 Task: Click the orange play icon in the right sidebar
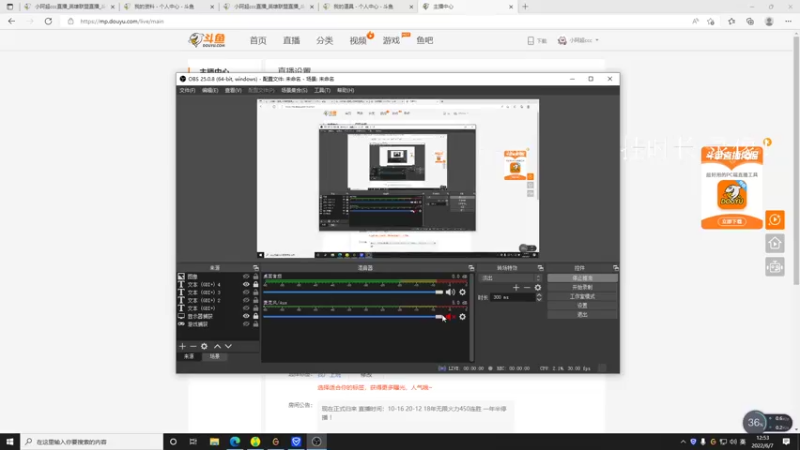coord(774,220)
